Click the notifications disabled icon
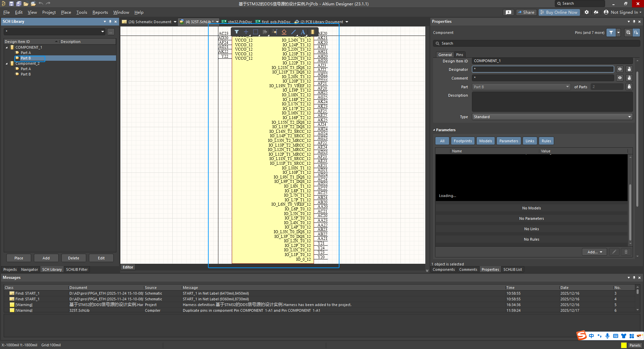 (596, 12)
